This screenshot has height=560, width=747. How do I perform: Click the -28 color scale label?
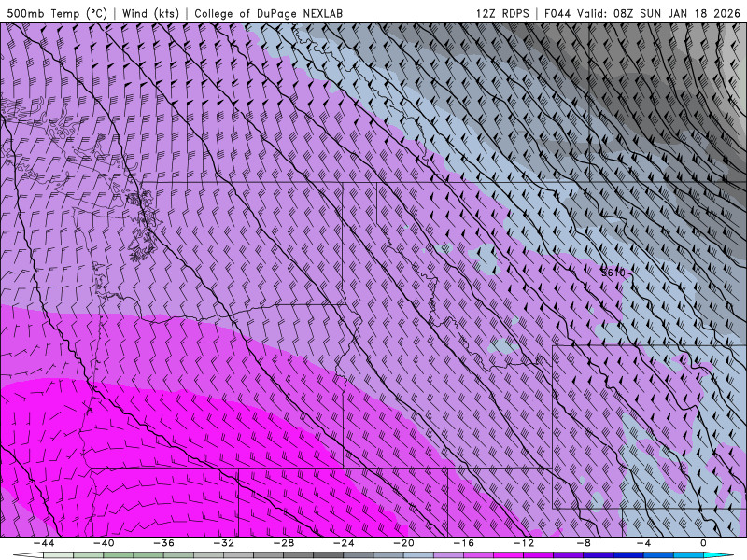[x=284, y=543]
